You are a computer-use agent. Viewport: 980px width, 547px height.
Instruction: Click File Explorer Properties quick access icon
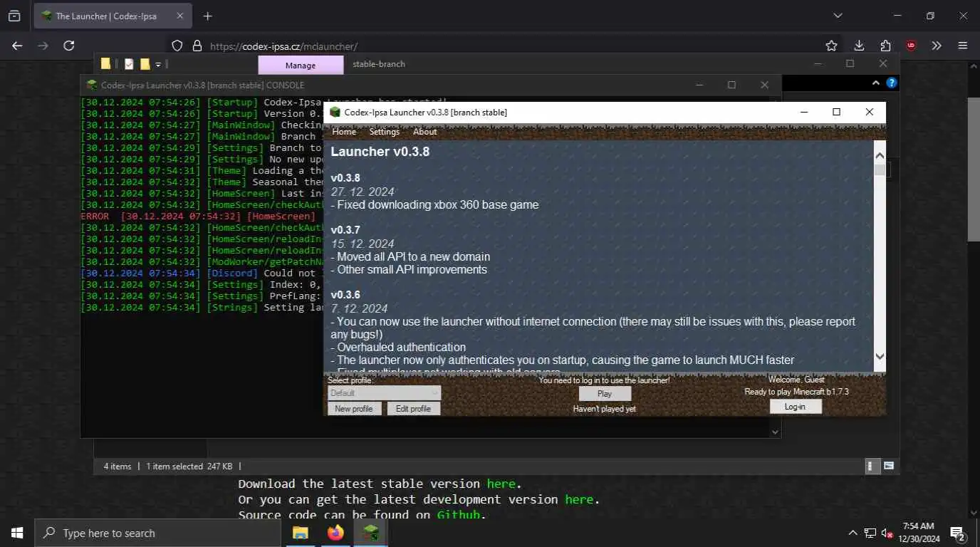[x=129, y=64]
